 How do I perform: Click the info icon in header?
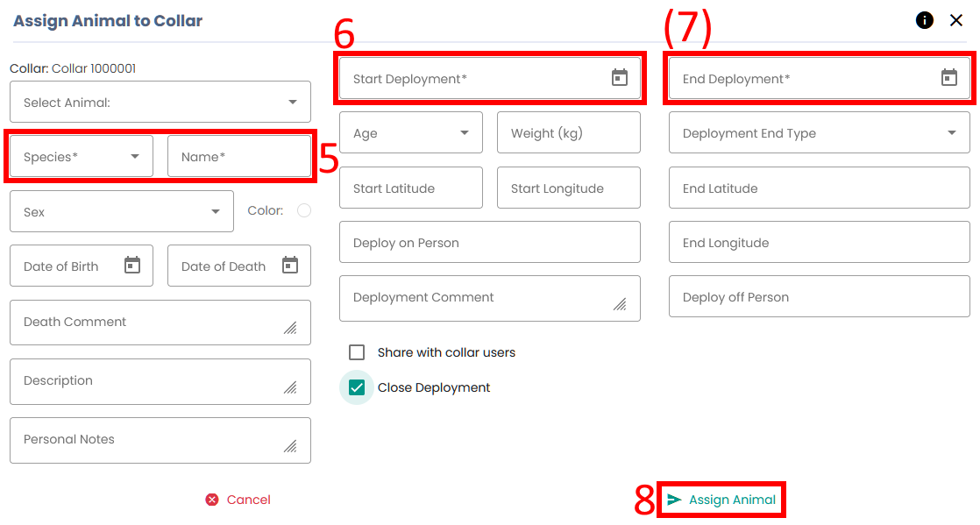tap(925, 20)
